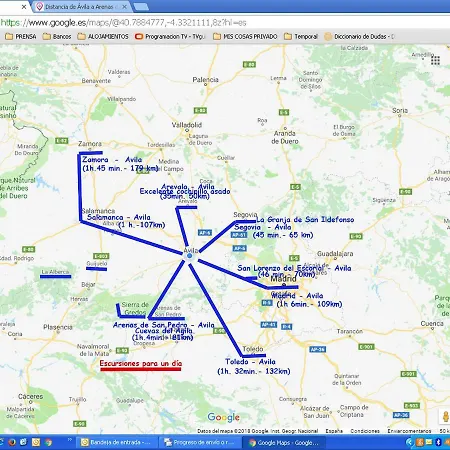The width and height of the screenshot is (450, 450).
Task: Open the PRENSA bookmarks folder
Action: pyautogui.click(x=21, y=36)
